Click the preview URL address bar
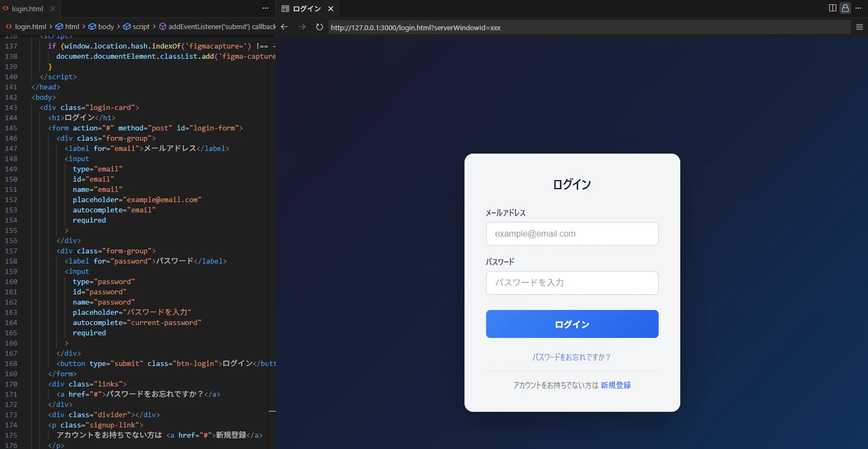The image size is (868, 449). click(589, 27)
